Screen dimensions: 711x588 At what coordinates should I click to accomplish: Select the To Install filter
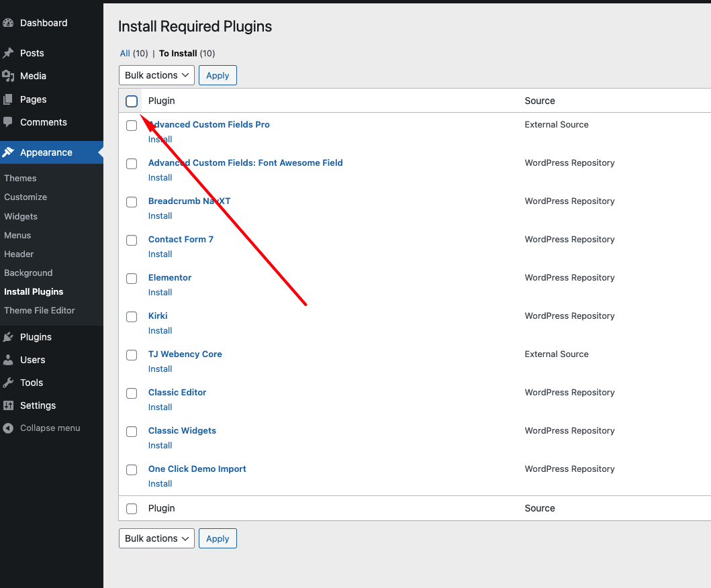coord(178,53)
